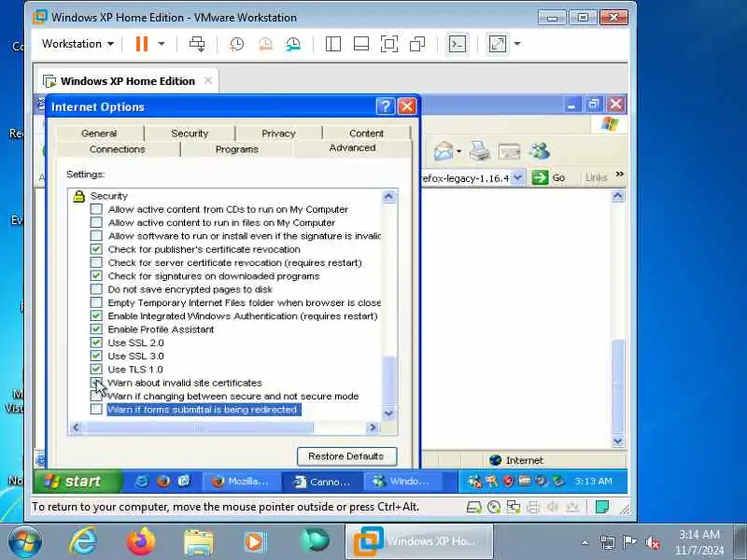Launch Firefox from XP quick launch
Viewport: 747px width, 560px height.
(163, 482)
